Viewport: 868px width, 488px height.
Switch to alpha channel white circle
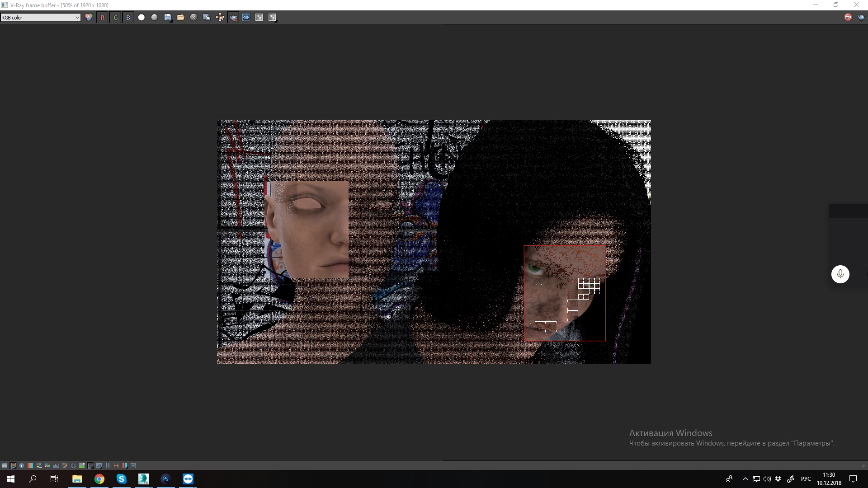coord(142,18)
